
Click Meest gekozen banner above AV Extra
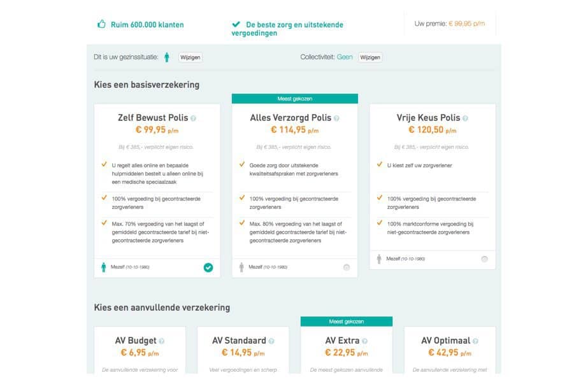347,322
